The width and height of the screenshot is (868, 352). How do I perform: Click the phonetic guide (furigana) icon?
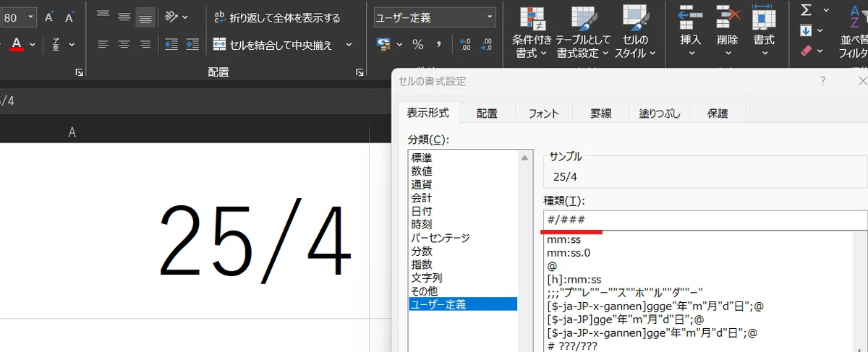click(56, 45)
